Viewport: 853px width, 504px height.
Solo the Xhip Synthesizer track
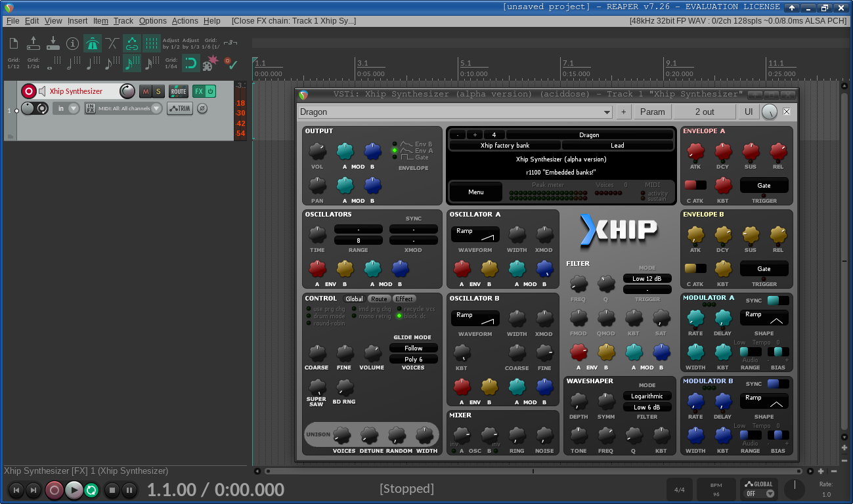click(x=158, y=91)
